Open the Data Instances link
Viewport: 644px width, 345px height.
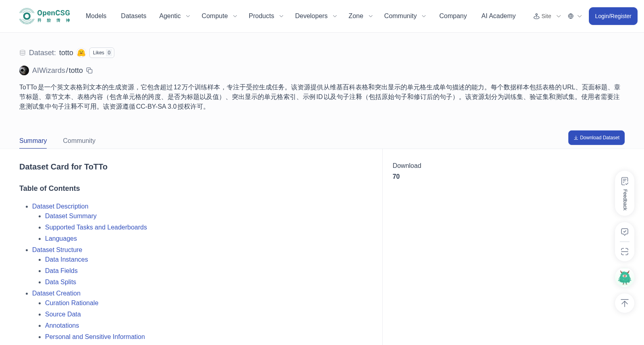pyautogui.click(x=66, y=259)
